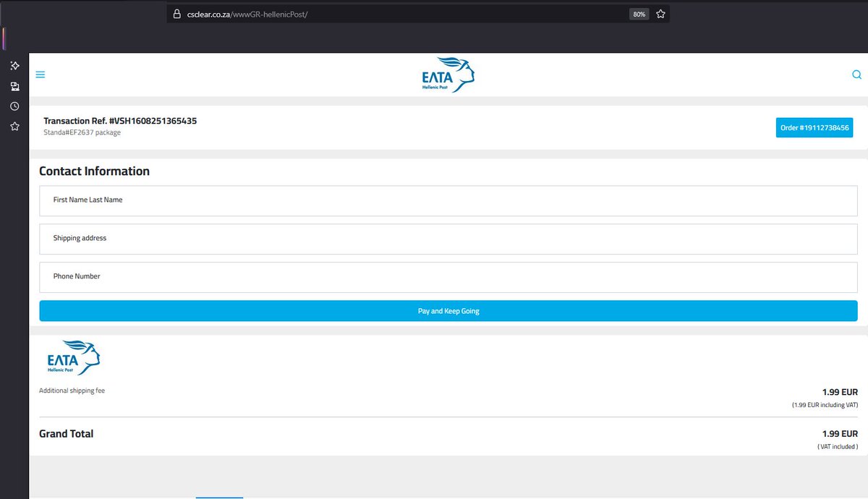Open history clock icon in sidebar
The width and height of the screenshot is (868, 499).
pyautogui.click(x=14, y=106)
